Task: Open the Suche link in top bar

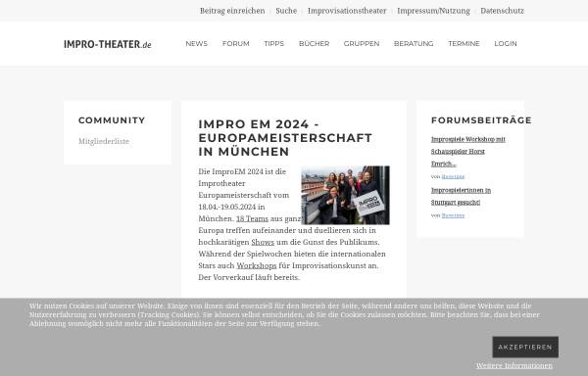Action: pyautogui.click(x=286, y=11)
